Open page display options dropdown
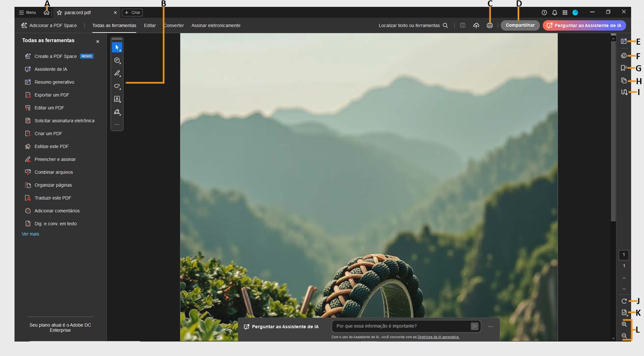Image resolution: width=644 pixels, height=356 pixels. pyautogui.click(x=624, y=313)
